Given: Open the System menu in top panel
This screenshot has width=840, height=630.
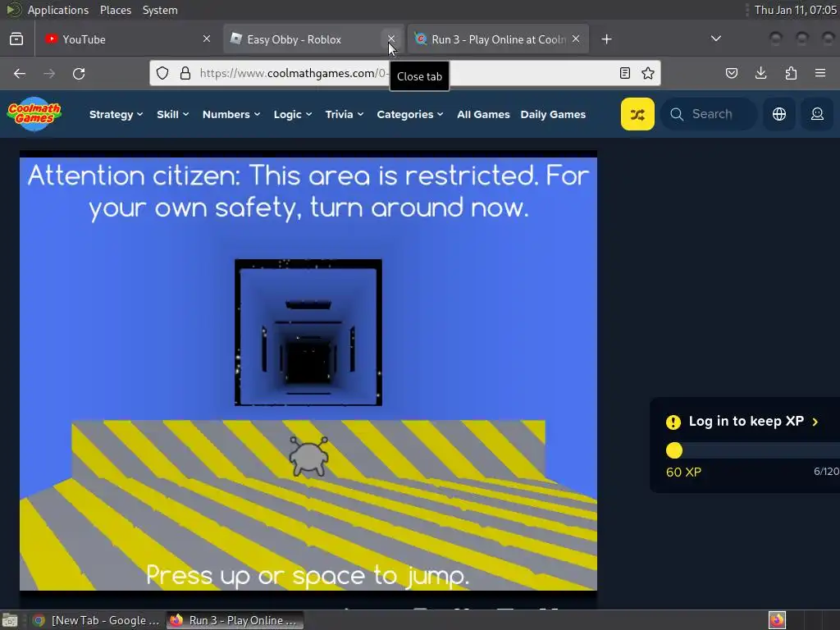Looking at the screenshot, I should point(160,10).
